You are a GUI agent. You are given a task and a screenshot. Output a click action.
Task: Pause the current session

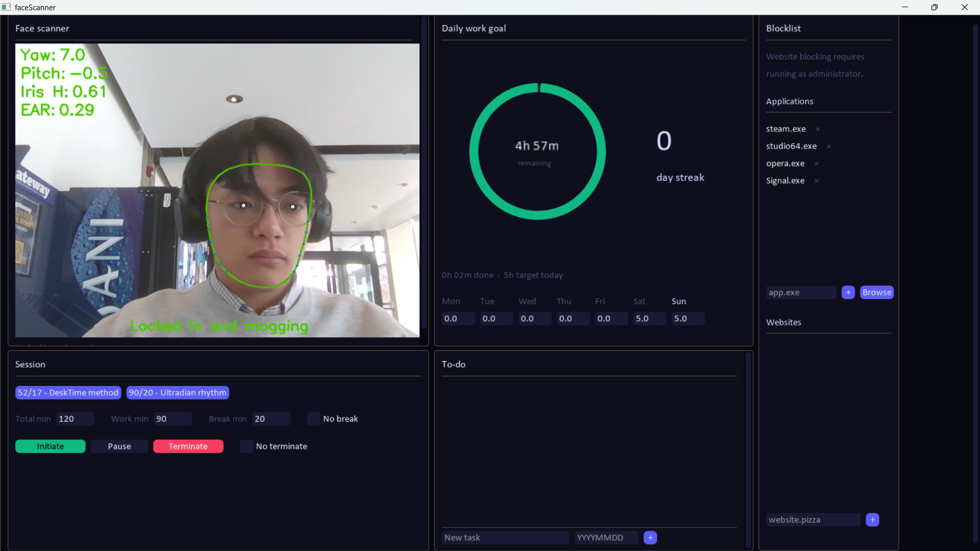(x=119, y=446)
